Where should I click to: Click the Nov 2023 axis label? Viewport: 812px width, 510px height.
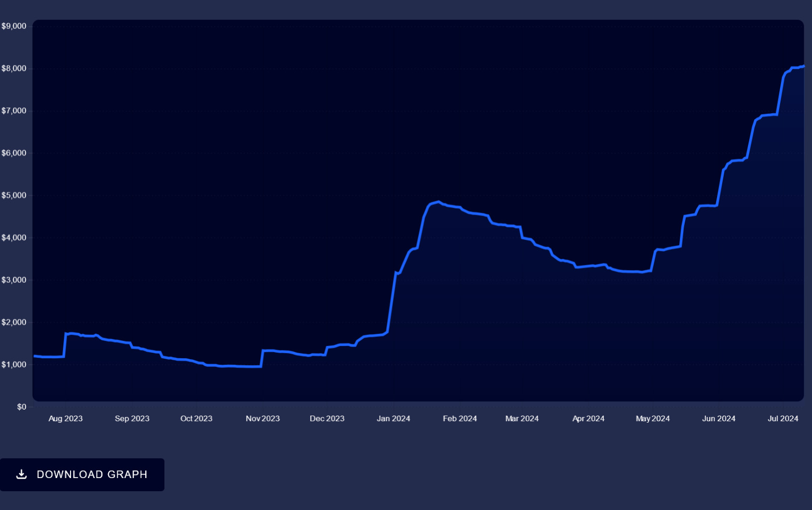(263, 419)
